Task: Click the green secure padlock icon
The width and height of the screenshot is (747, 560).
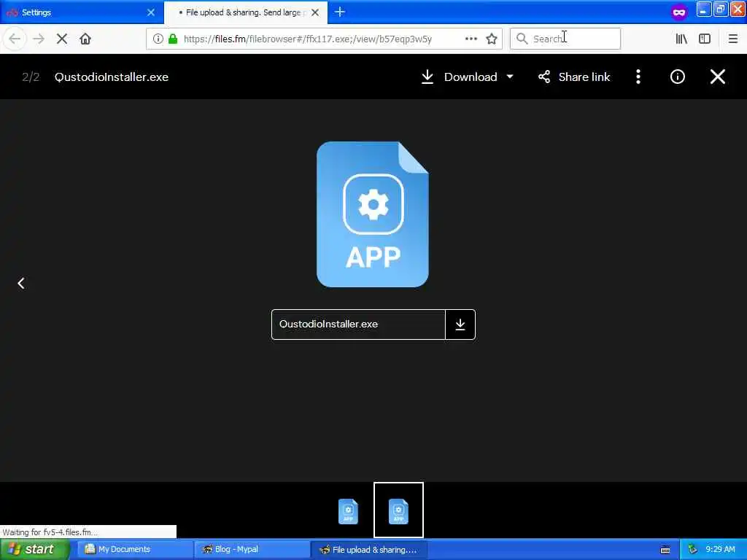Action: (x=173, y=39)
